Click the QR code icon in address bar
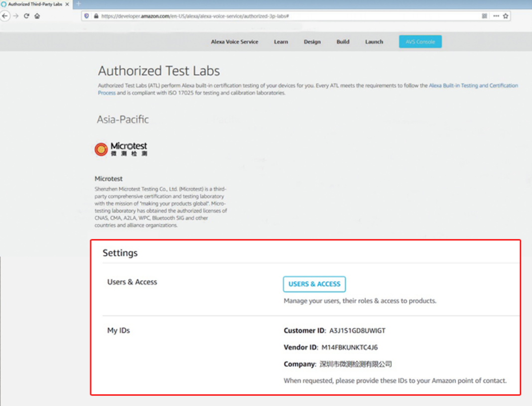 (x=485, y=16)
